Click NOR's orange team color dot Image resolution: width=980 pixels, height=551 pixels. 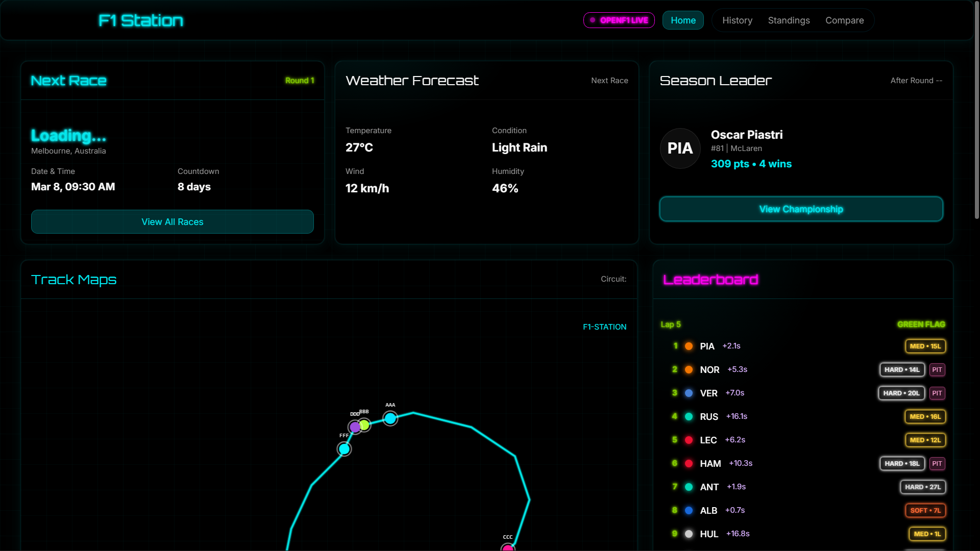(x=689, y=370)
